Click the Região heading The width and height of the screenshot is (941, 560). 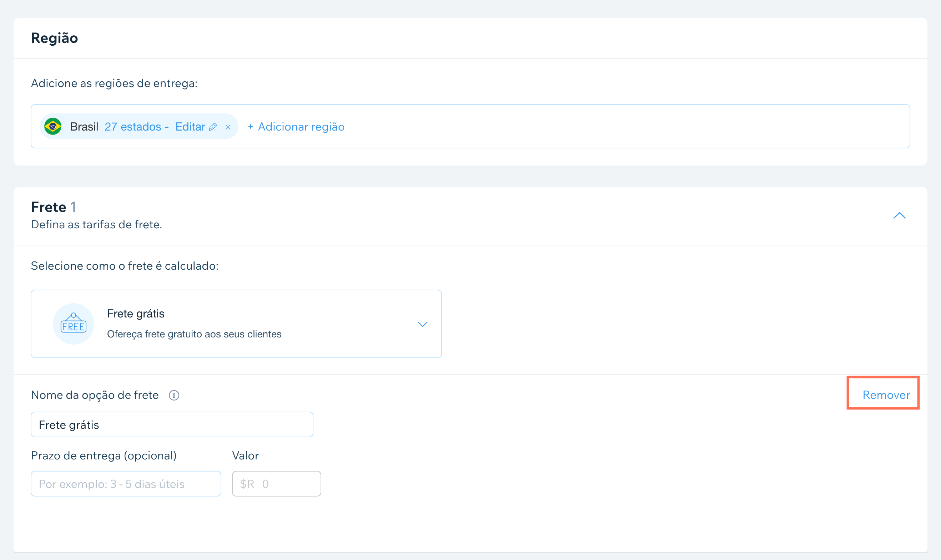coord(54,38)
